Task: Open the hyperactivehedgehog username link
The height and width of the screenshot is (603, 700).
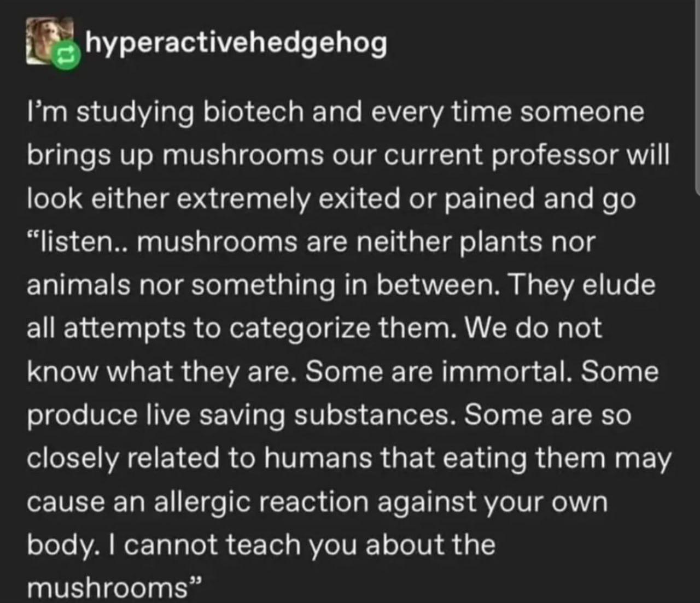Action: click(x=236, y=43)
